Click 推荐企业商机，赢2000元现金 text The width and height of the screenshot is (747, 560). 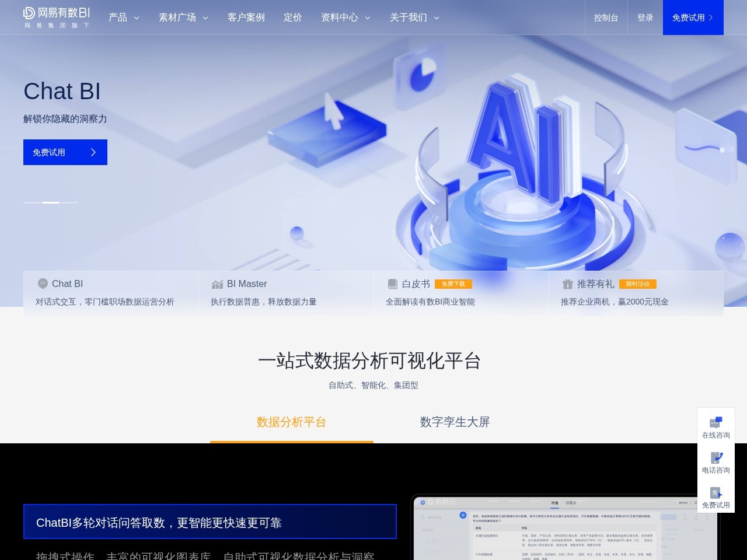click(615, 302)
